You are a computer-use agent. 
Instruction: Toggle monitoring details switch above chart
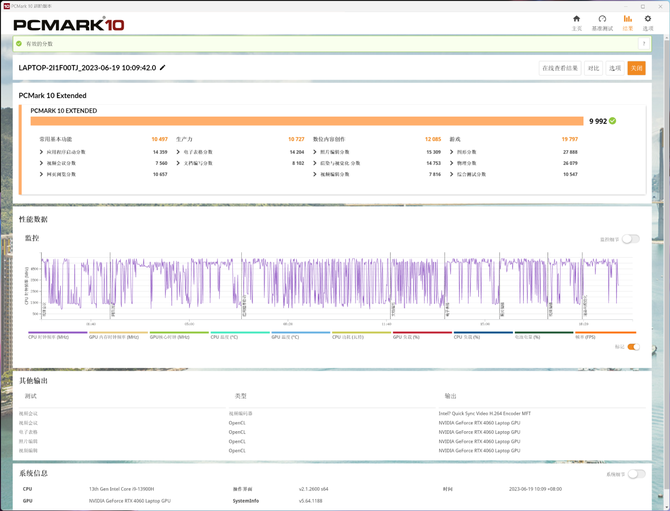click(631, 239)
